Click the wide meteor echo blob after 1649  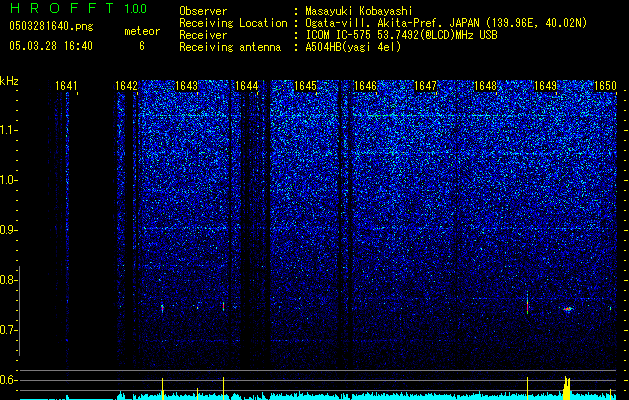tap(568, 309)
